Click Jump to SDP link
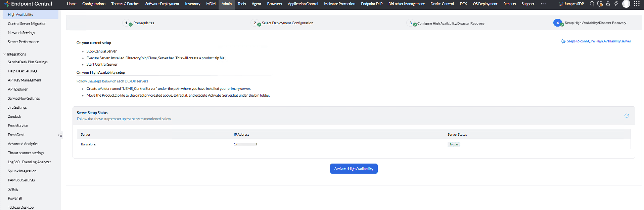The width and height of the screenshot is (644, 210). coord(571,4)
